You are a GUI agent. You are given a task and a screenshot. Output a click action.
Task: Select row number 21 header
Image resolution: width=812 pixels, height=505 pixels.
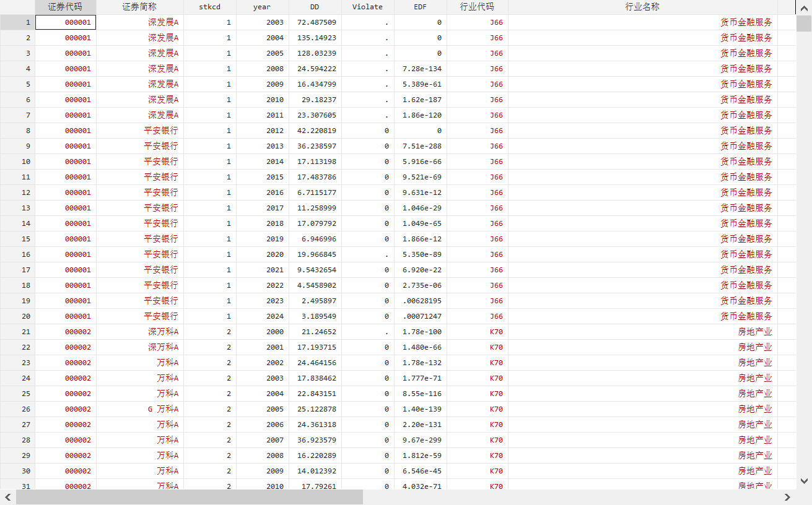pyautogui.click(x=17, y=332)
